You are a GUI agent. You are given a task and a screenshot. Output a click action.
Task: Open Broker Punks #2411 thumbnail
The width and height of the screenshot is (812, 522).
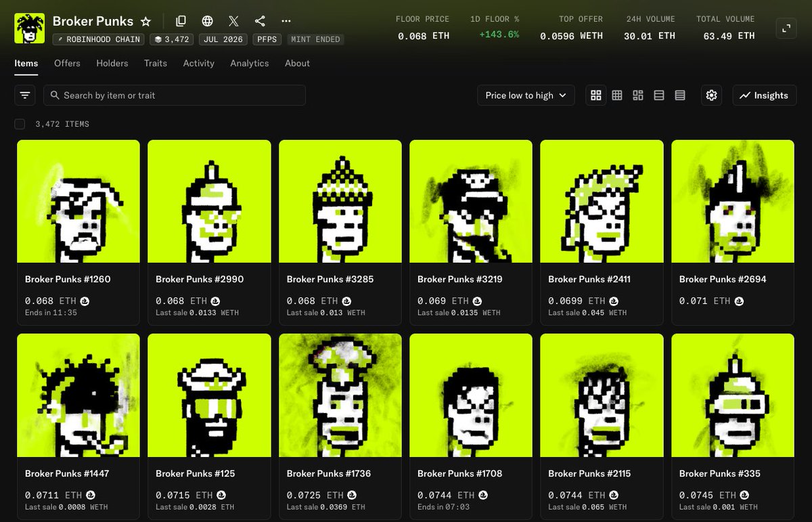(602, 201)
